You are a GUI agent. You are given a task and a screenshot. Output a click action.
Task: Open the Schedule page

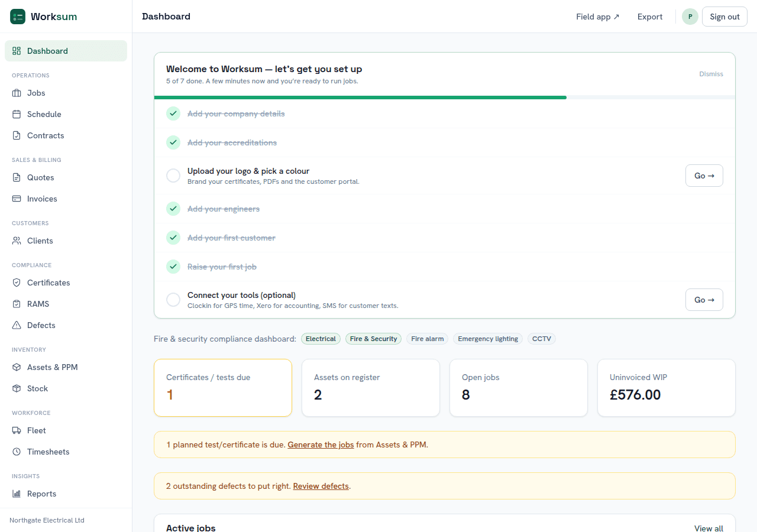coord(66,114)
